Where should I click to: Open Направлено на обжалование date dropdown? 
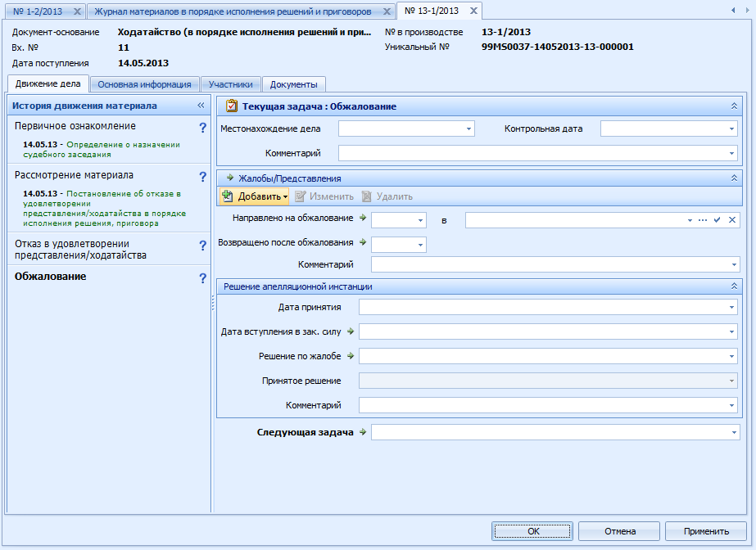[x=420, y=220]
